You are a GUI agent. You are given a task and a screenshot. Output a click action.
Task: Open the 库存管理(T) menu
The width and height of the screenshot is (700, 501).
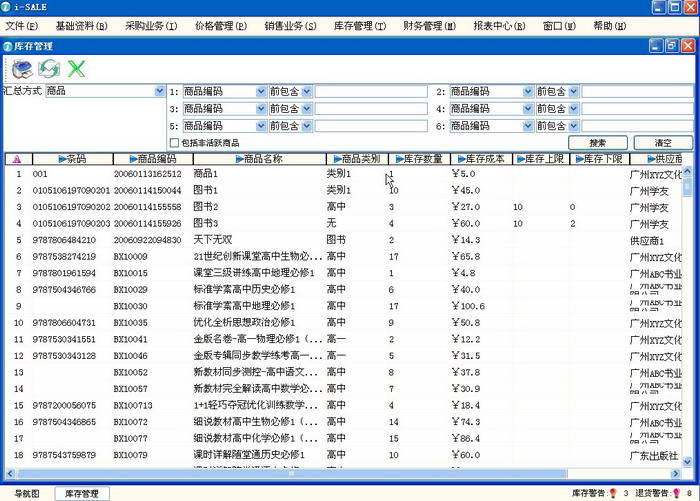(360, 26)
